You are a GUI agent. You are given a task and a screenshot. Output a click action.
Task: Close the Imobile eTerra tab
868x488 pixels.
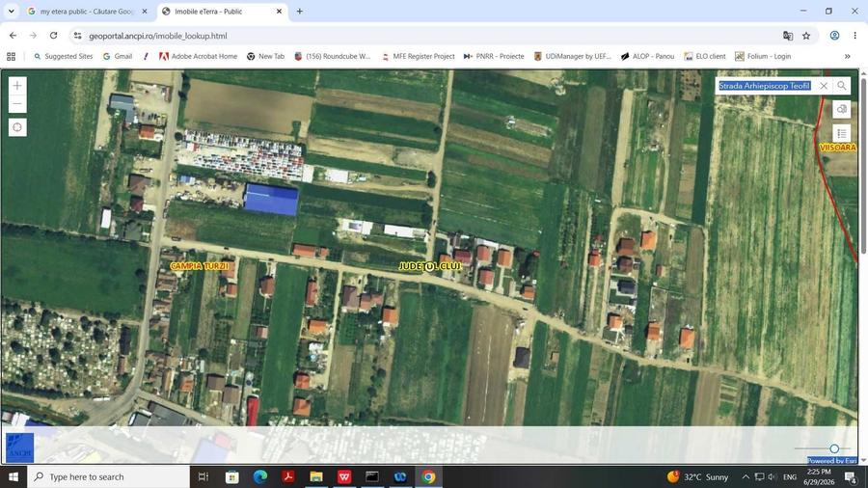(x=279, y=11)
